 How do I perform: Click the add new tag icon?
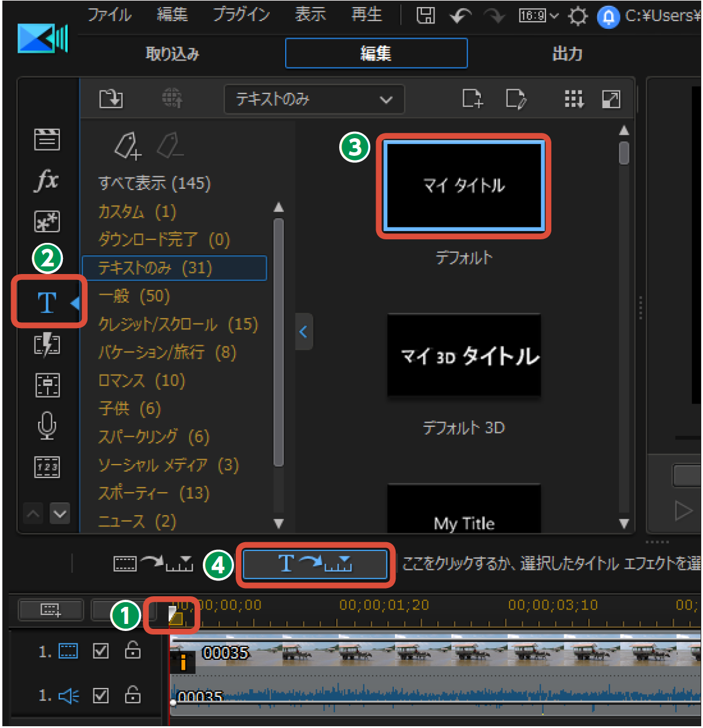128,146
